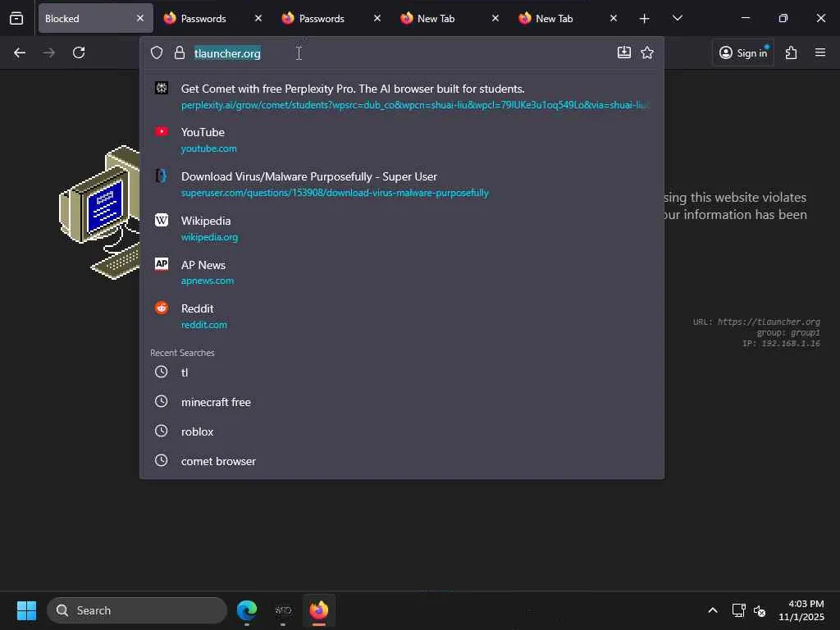Viewport: 840px width, 630px height.
Task: Reload the current page
Action: tap(79, 52)
